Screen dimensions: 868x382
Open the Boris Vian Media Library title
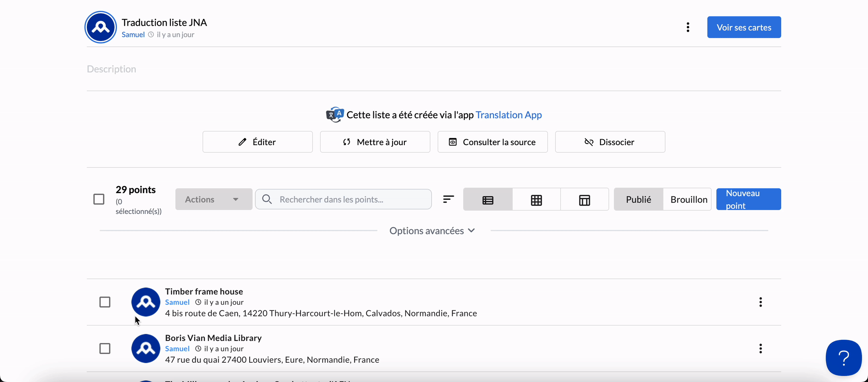[x=213, y=338]
